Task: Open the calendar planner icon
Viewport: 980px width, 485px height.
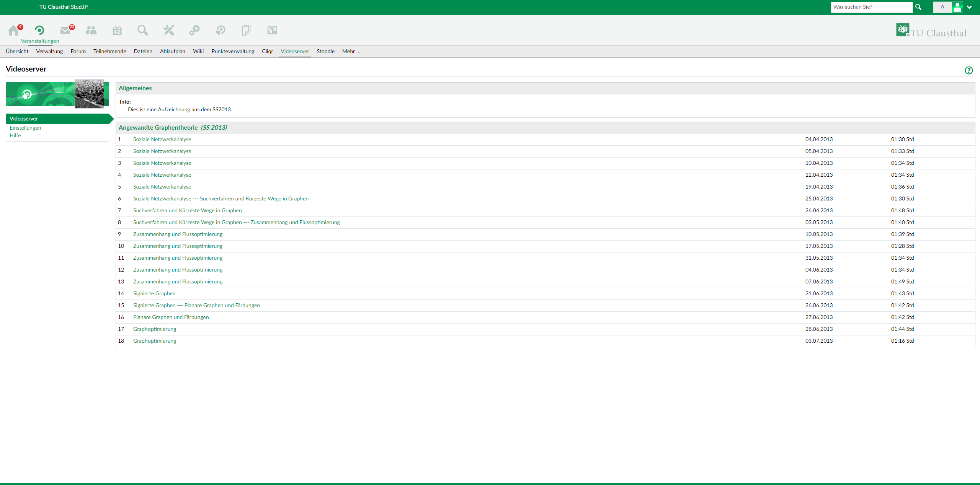Action: pos(117,30)
